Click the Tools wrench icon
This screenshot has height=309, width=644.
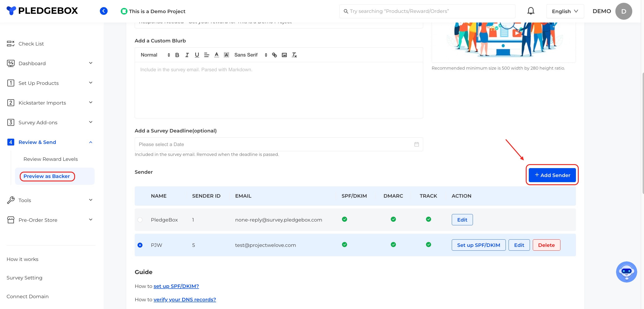pos(11,200)
